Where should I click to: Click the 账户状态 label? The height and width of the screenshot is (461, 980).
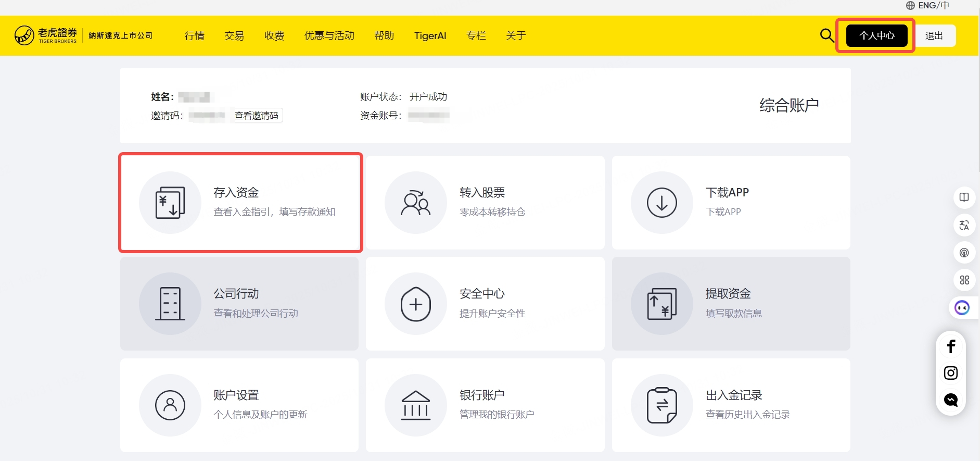pos(381,97)
